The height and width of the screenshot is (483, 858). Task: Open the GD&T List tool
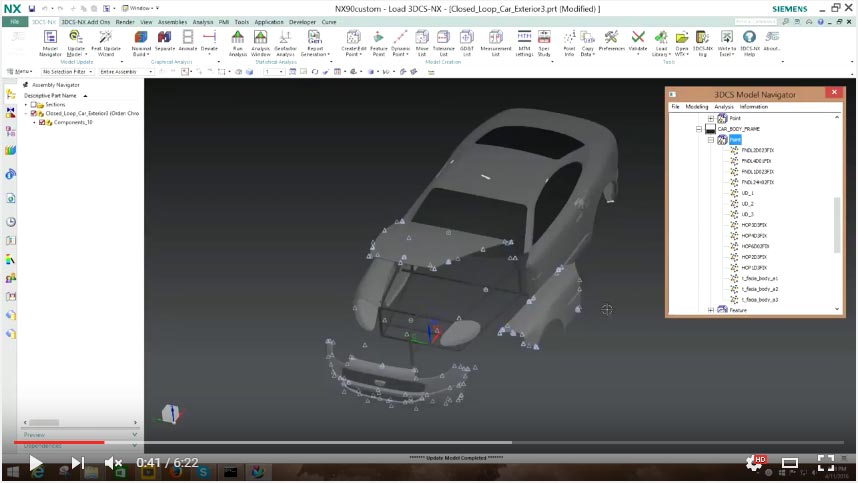pyautogui.click(x=468, y=39)
